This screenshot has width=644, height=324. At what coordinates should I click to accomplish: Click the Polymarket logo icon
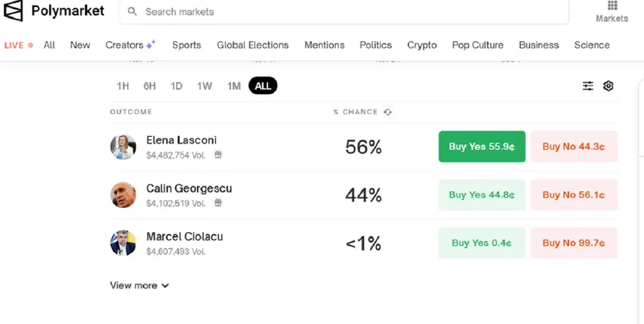(14, 11)
